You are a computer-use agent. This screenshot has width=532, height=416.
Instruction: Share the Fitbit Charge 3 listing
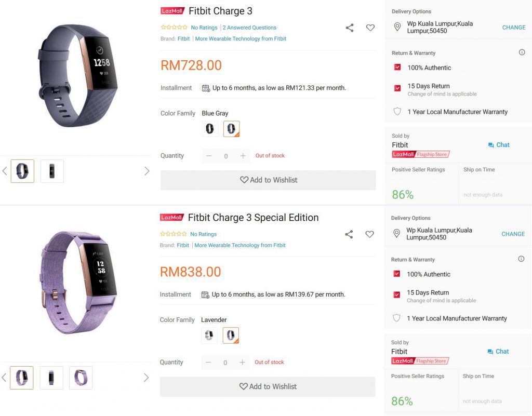point(350,28)
